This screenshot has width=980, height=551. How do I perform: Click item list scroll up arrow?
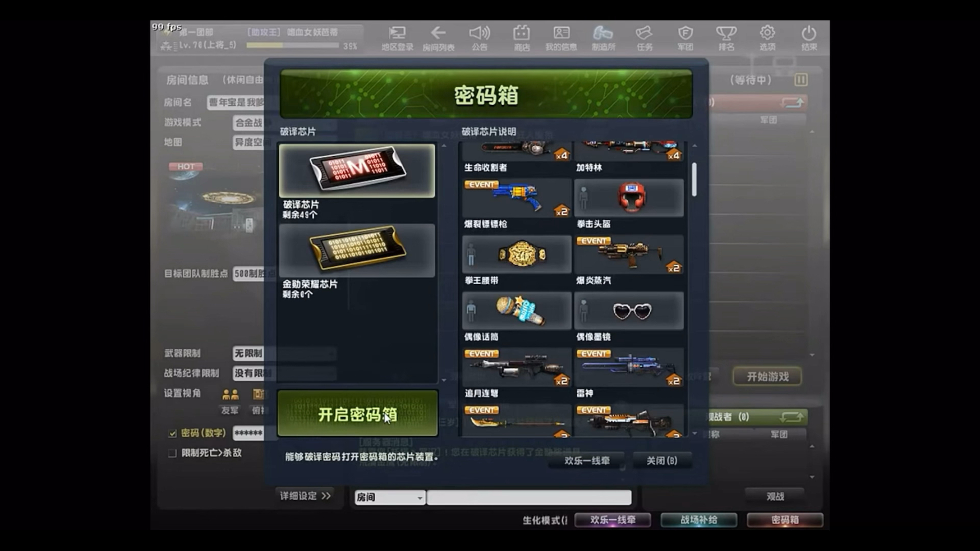point(694,146)
